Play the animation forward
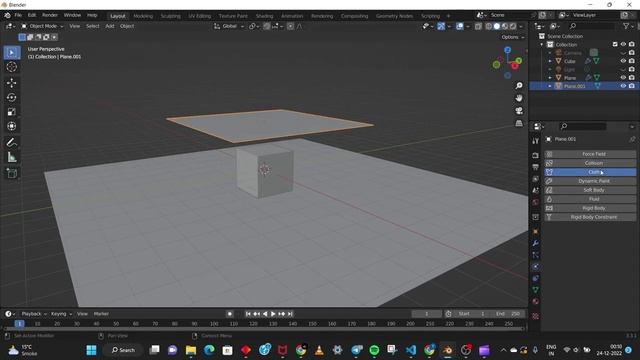The width and height of the screenshot is (640, 360). [x=273, y=314]
